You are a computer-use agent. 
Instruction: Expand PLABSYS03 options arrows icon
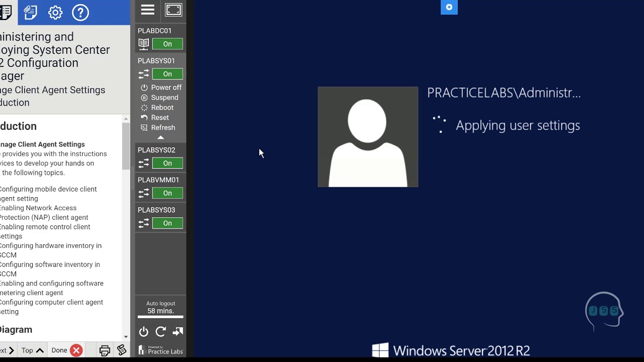(143, 223)
